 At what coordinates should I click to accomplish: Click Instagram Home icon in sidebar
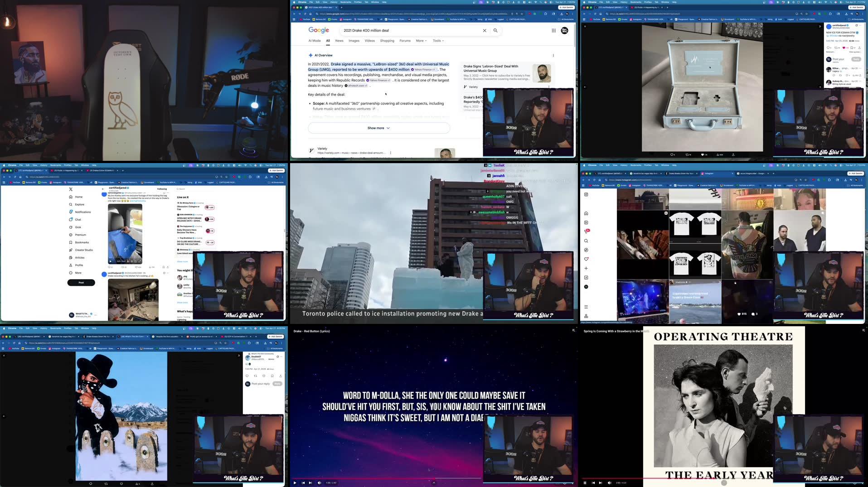point(586,213)
